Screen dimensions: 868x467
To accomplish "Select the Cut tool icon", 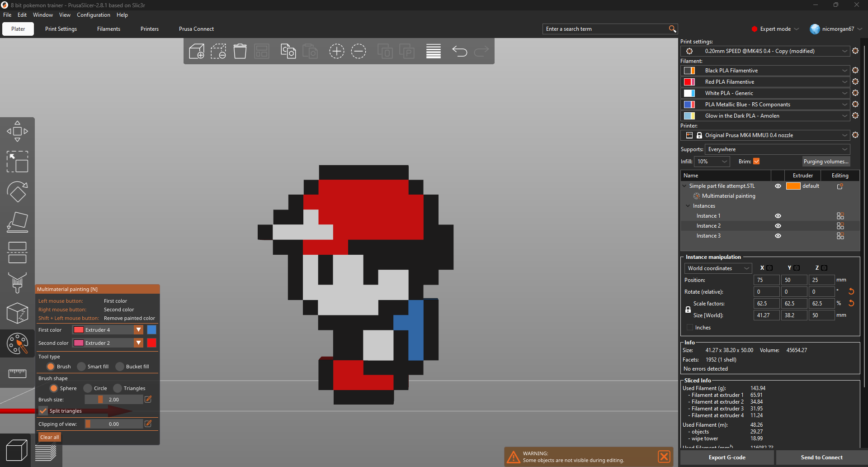I will [17, 253].
